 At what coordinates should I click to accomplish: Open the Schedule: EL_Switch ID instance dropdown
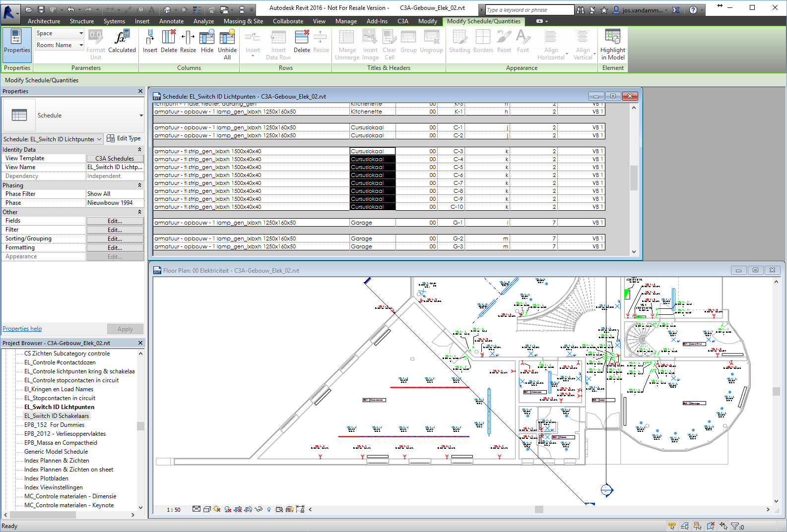pyautogui.click(x=53, y=139)
